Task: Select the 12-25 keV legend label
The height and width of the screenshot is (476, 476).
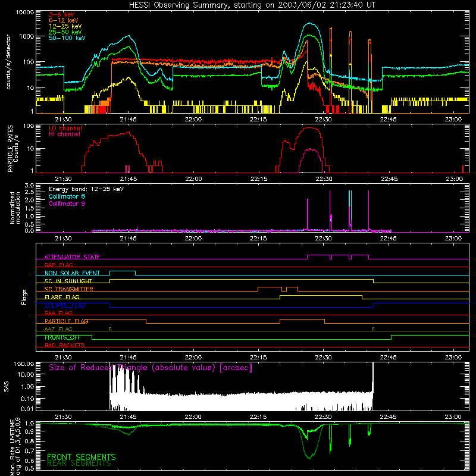Action: tap(65, 26)
